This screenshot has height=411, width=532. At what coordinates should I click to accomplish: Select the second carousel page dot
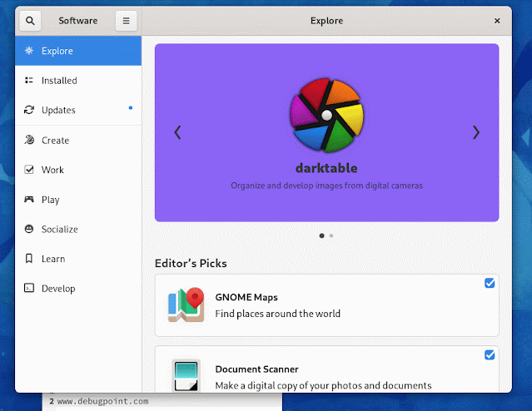click(331, 235)
